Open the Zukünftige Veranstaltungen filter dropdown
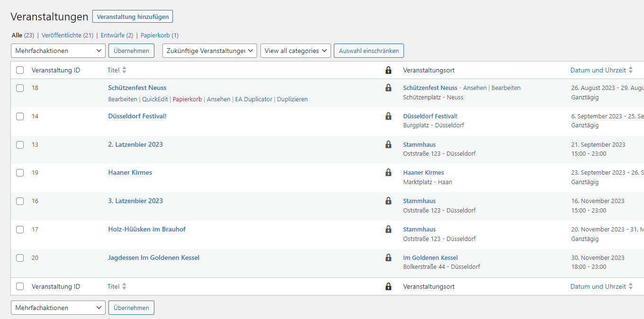This screenshot has width=644, height=319. pos(209,51)
